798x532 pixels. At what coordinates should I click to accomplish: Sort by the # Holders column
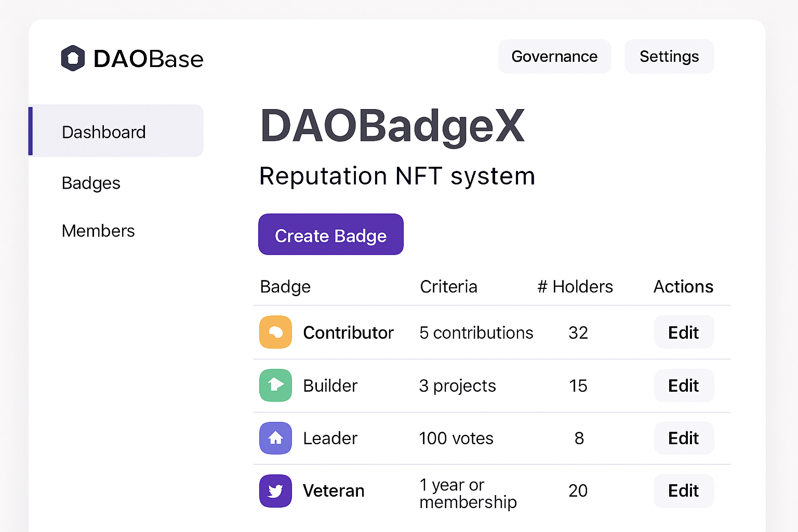click(575, 286)
